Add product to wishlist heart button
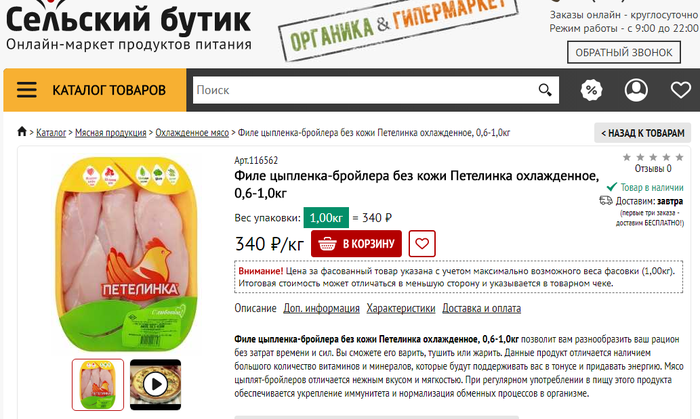700x419 pixels. (422, 244)
